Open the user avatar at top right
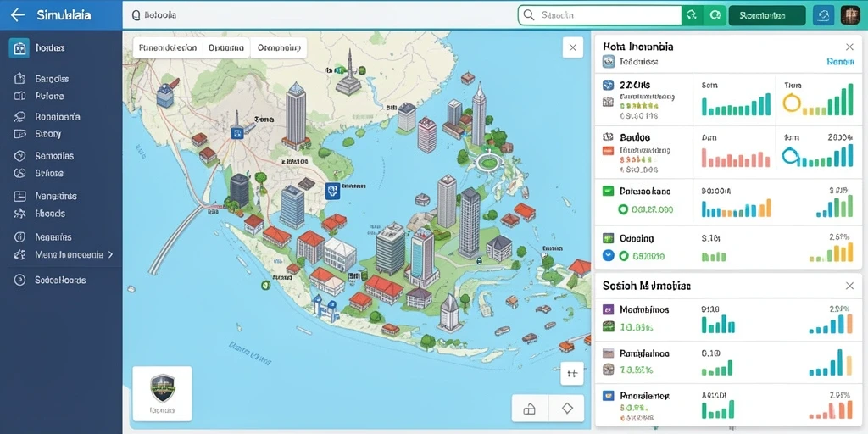The height and width of the screenshot is (434, 868). coord(850,15)
